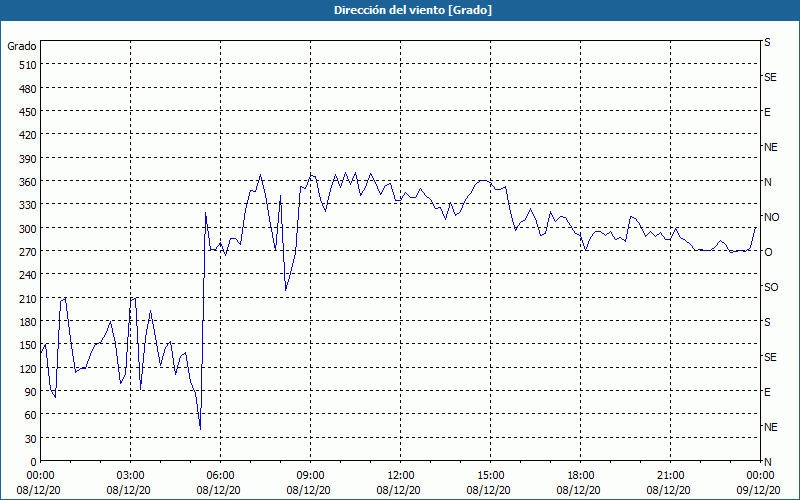Select the 'E' compass label level with 450
Image resolution: width=800 pixels, height=500 pixels.
[767, 112]
